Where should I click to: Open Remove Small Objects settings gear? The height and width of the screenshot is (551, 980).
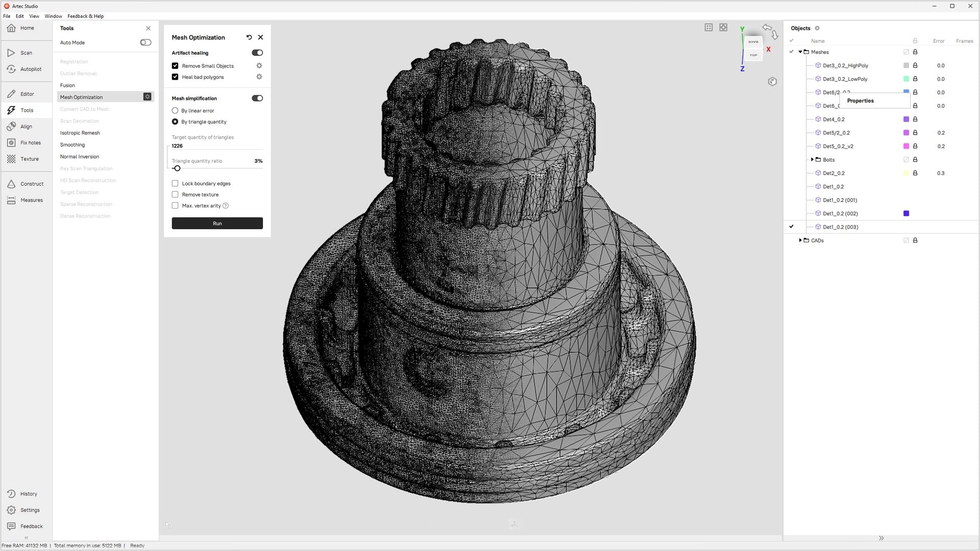coord(259,65)
